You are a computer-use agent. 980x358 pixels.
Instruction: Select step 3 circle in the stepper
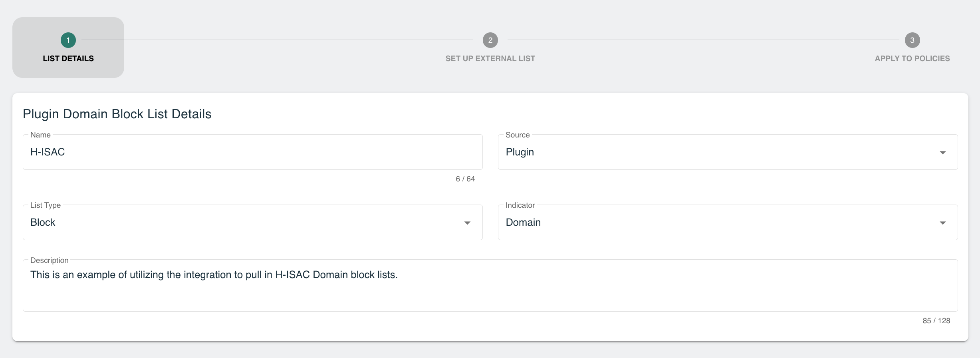click(912, 40)
